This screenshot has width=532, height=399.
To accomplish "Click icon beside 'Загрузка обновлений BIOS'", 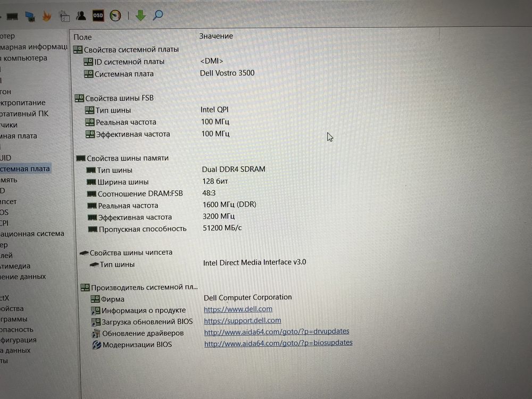I will [96, 322].
